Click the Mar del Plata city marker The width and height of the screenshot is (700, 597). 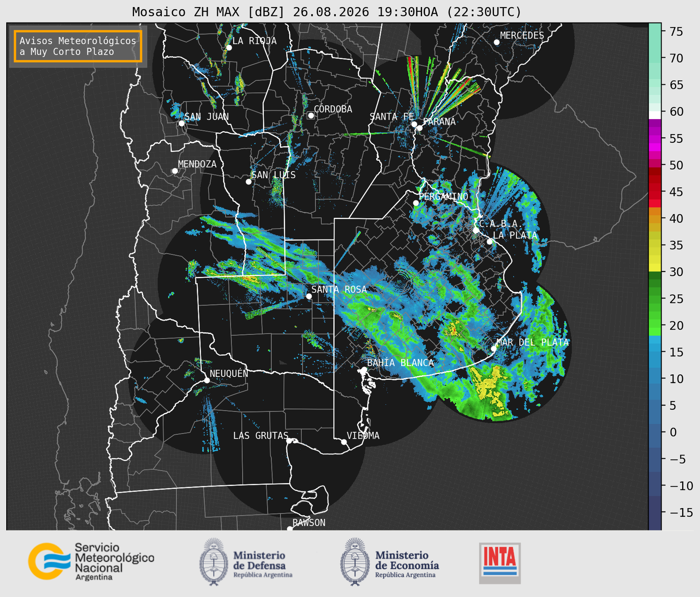click(x=494, y=349)
